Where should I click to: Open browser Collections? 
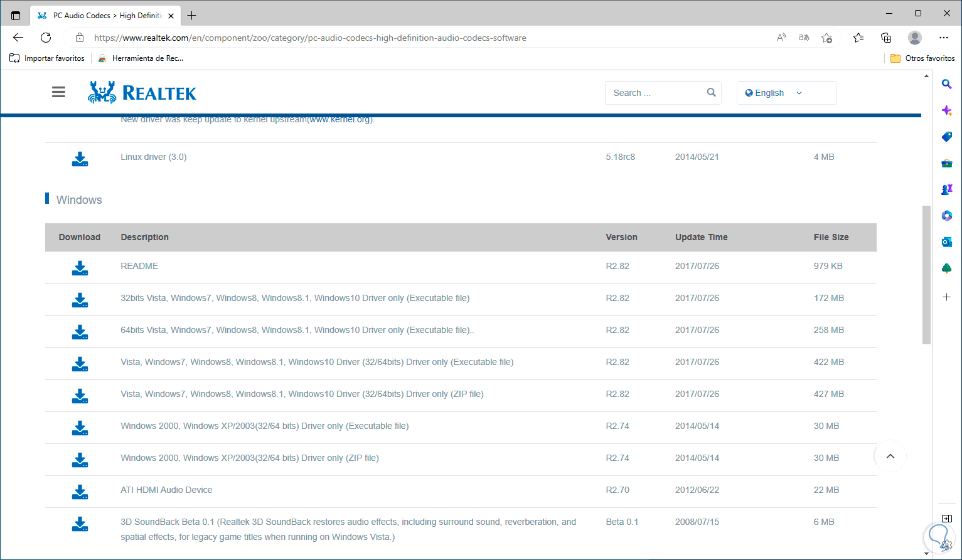point(886,38)
